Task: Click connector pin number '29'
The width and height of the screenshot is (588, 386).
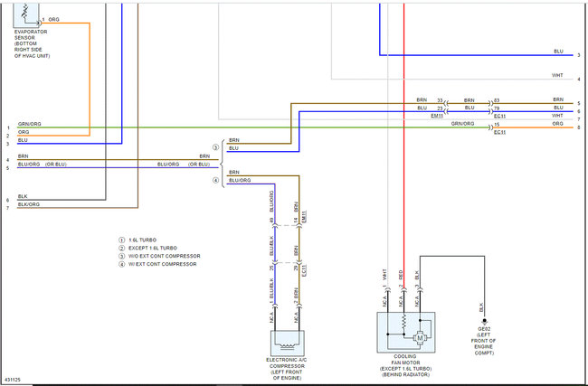Action: coord(296,268)
